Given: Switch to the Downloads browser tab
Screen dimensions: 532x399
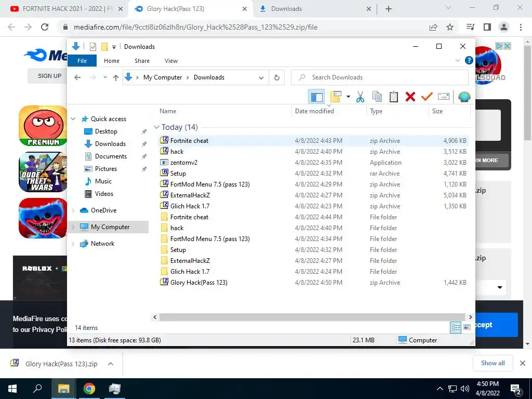Looking at the screenshot, I should coord(315,9).
